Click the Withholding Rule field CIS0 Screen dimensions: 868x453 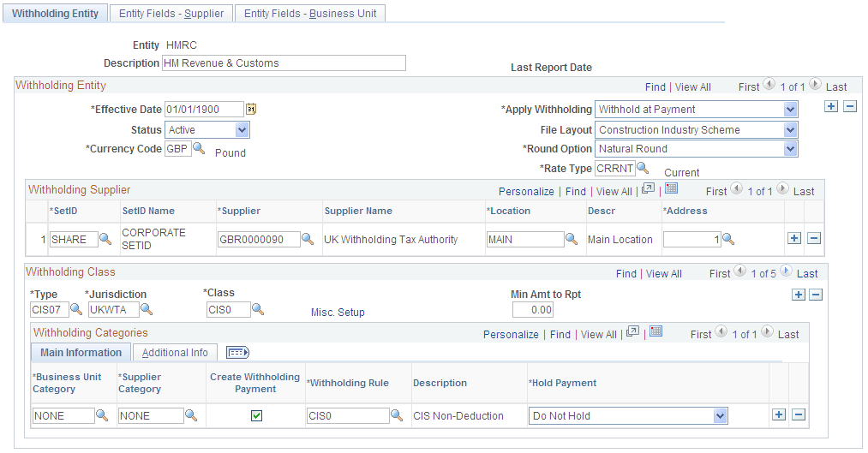coord(348,415)
